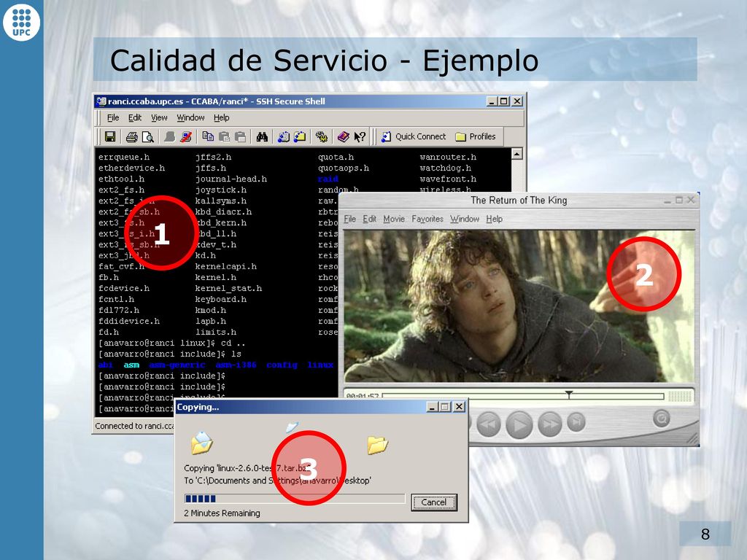Open Favorites menu in the movie player
This screenshot has height=560, width=747.
pos(427,219)
